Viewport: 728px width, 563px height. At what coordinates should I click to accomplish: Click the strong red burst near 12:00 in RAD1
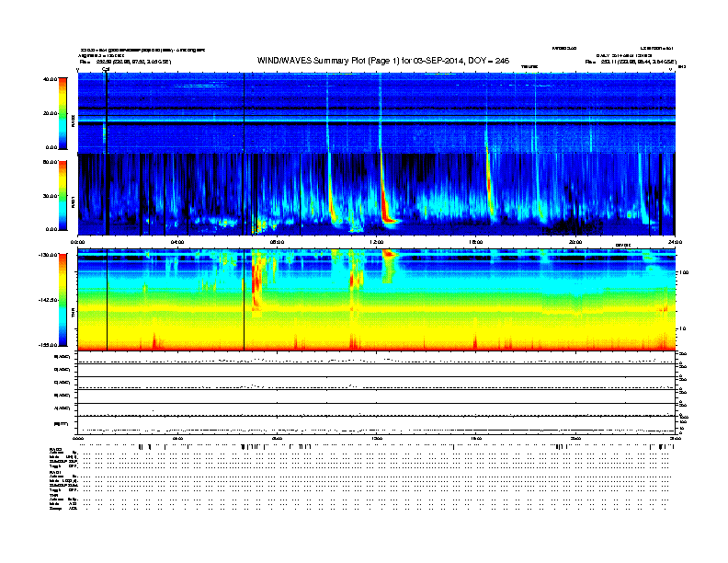(385, 204)
